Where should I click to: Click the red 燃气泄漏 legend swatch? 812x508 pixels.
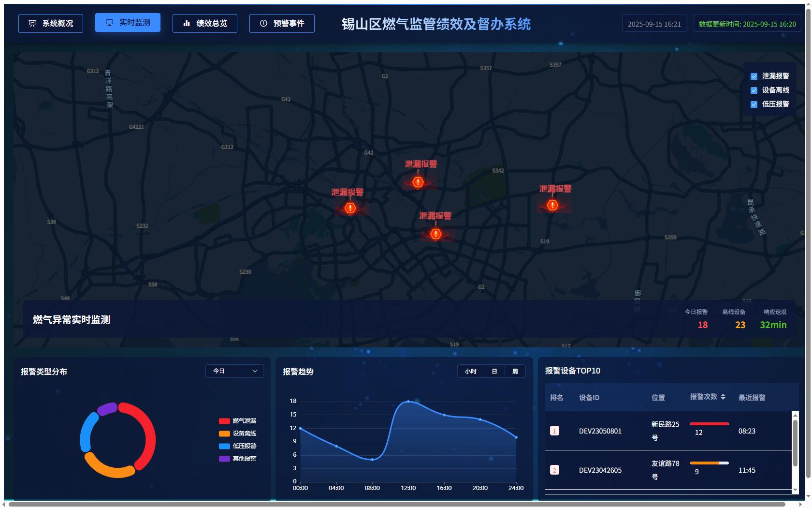pos(224,421)
